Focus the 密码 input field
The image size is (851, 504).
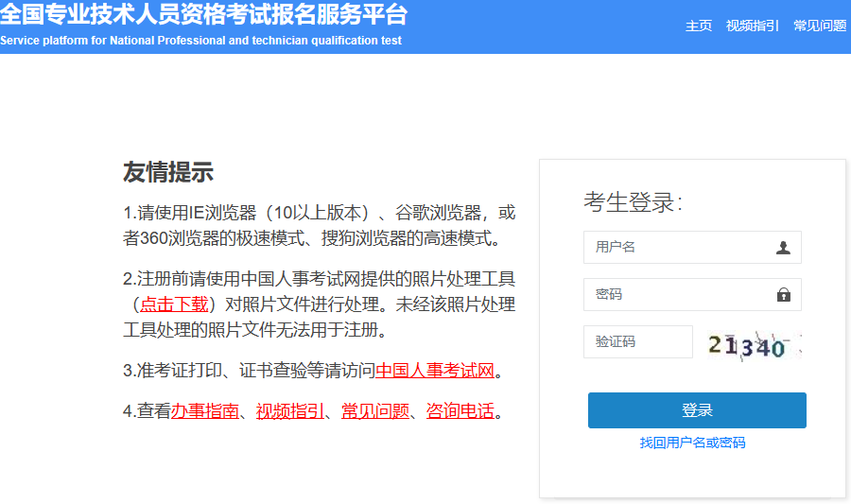[x=681, y=295]
